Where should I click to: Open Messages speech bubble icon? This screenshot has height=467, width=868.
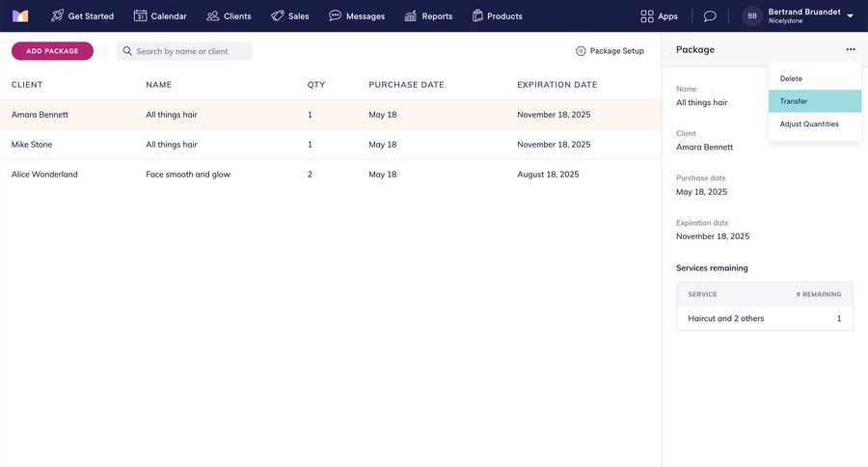coord(335,15)
